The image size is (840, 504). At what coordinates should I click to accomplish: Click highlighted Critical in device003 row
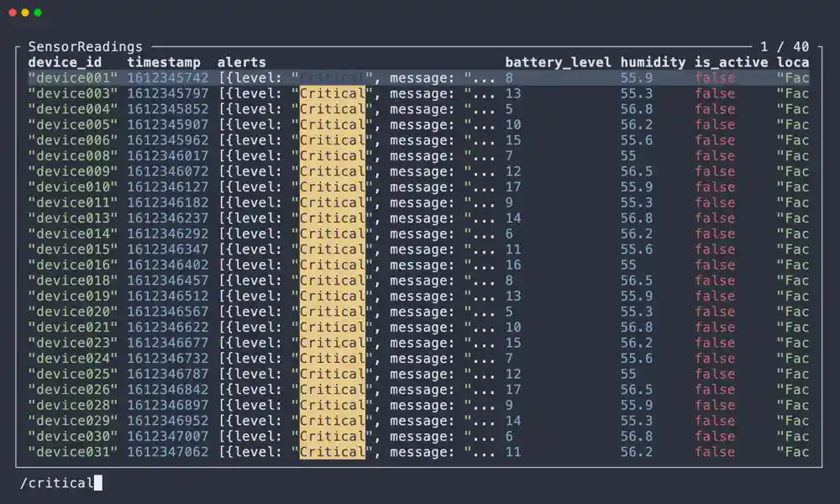point(332,93)
